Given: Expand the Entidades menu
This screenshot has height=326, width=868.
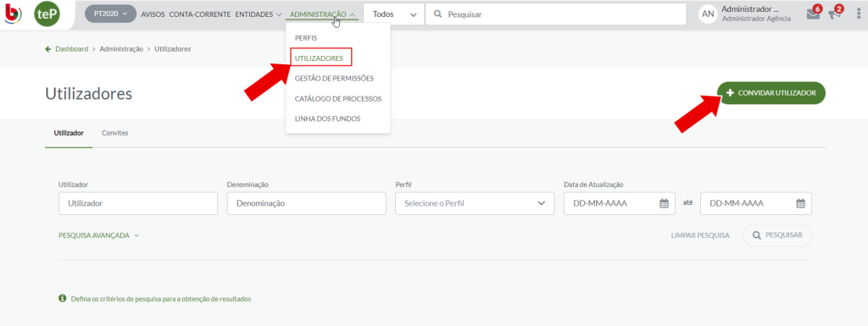Looking at the screenshot, I should pos(259,14).
